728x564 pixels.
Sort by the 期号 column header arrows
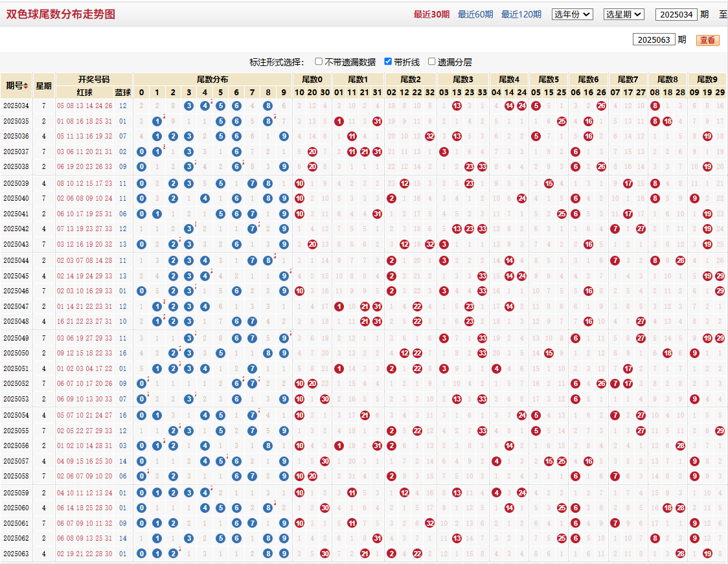click(26, 86)
